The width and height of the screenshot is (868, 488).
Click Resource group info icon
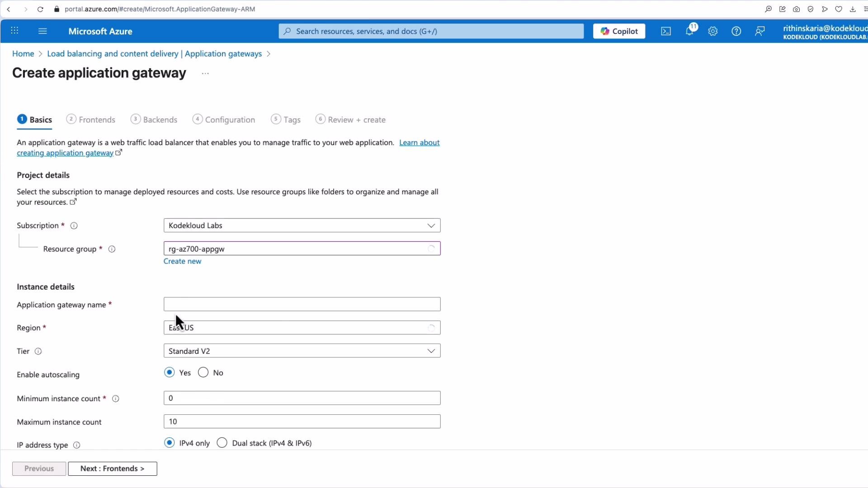(x=112, y=249)
